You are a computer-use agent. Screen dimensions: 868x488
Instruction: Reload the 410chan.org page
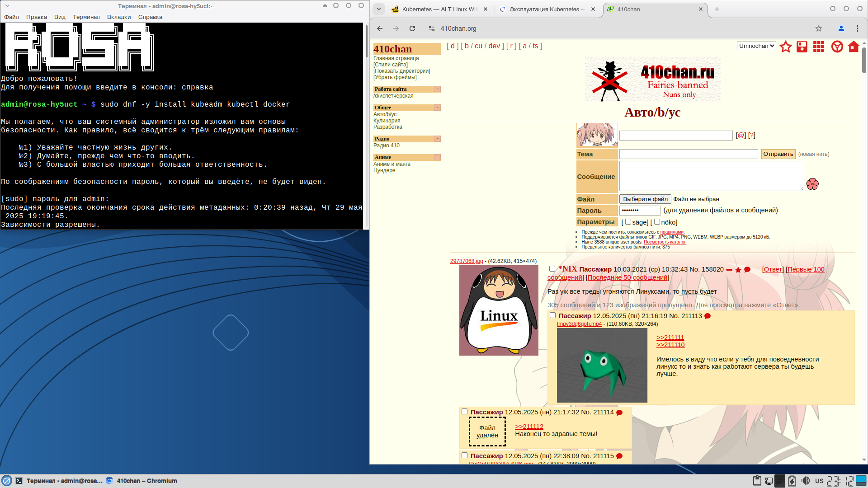pos(412,28)
